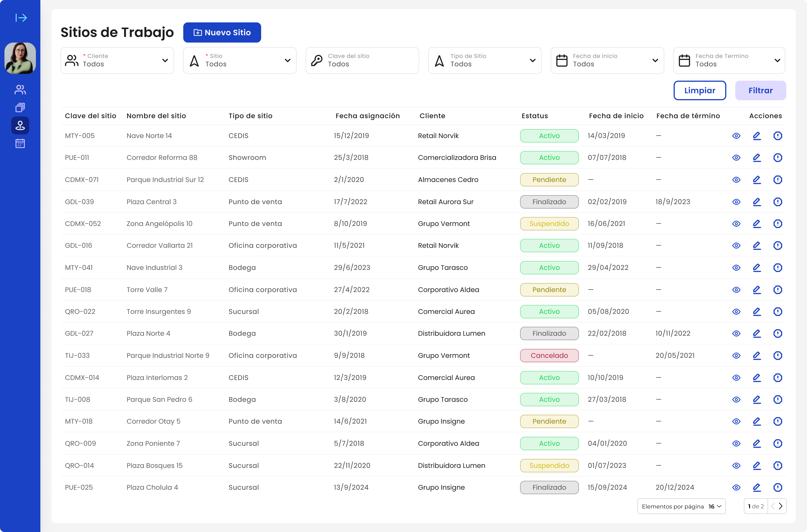The image size is (807, 532).
Task: Click the Tipo de sitio column header
Action: pos(250,116)
